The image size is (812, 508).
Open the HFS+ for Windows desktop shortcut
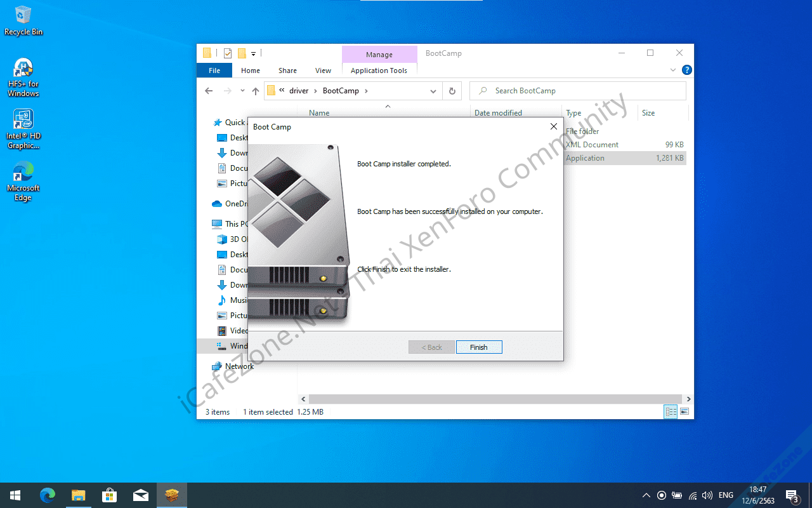coord(23,77)
